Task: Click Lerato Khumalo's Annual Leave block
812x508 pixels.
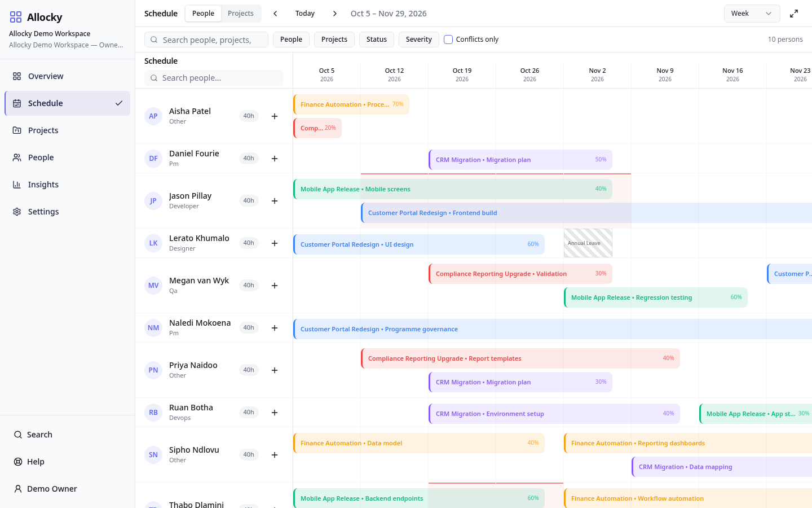Action: point(588,243)
